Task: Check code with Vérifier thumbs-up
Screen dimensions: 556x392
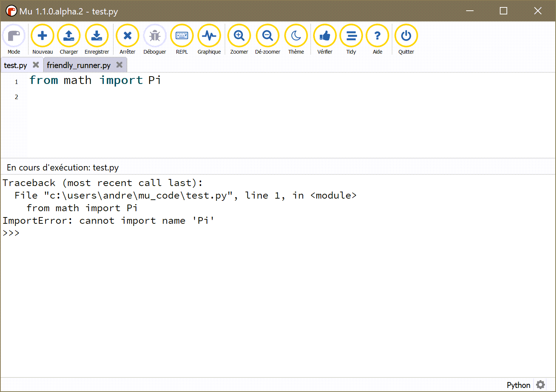Action: click(x=325, y=40)
